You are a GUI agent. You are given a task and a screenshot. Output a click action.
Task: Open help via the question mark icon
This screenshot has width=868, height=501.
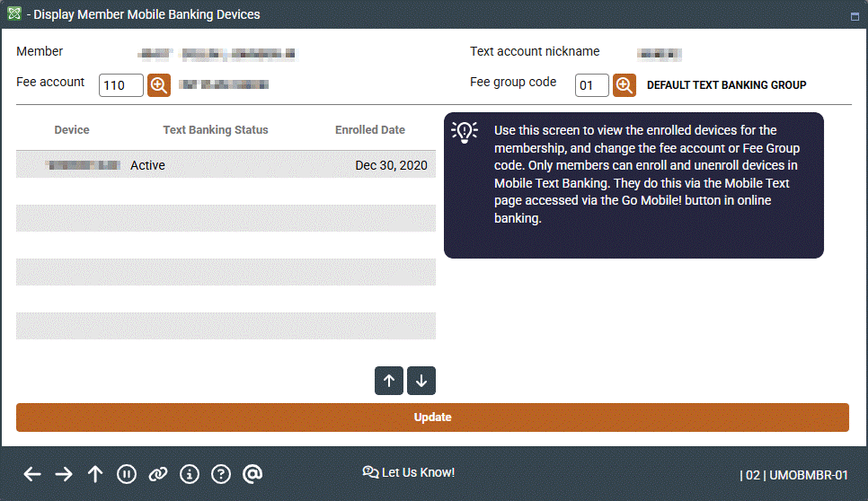(221, 474)
